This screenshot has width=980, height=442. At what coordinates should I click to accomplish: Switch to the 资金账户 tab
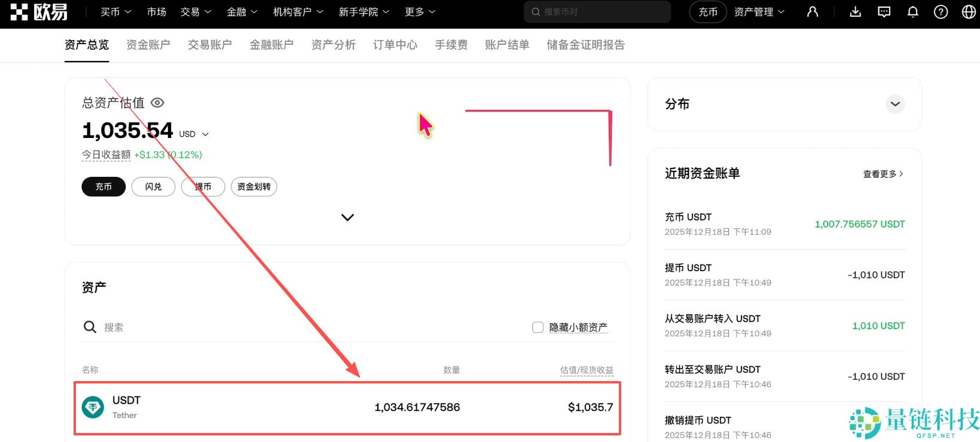pos(148,45)
